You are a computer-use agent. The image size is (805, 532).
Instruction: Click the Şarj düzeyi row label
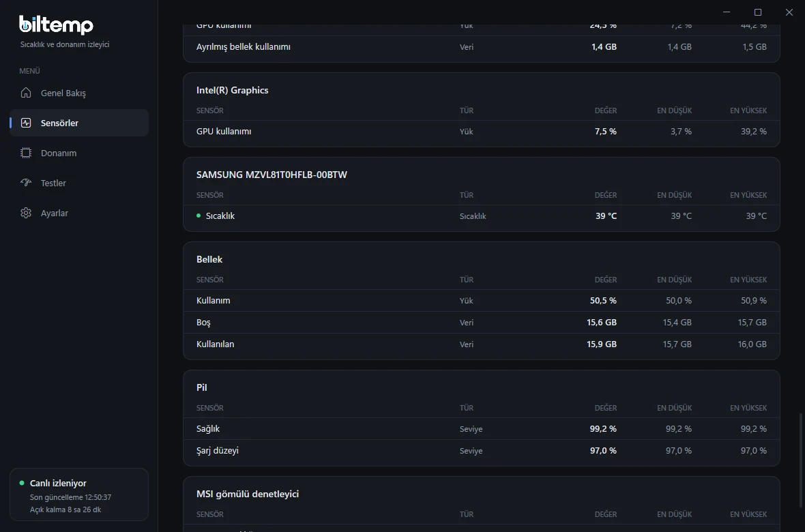pos(218,450)
